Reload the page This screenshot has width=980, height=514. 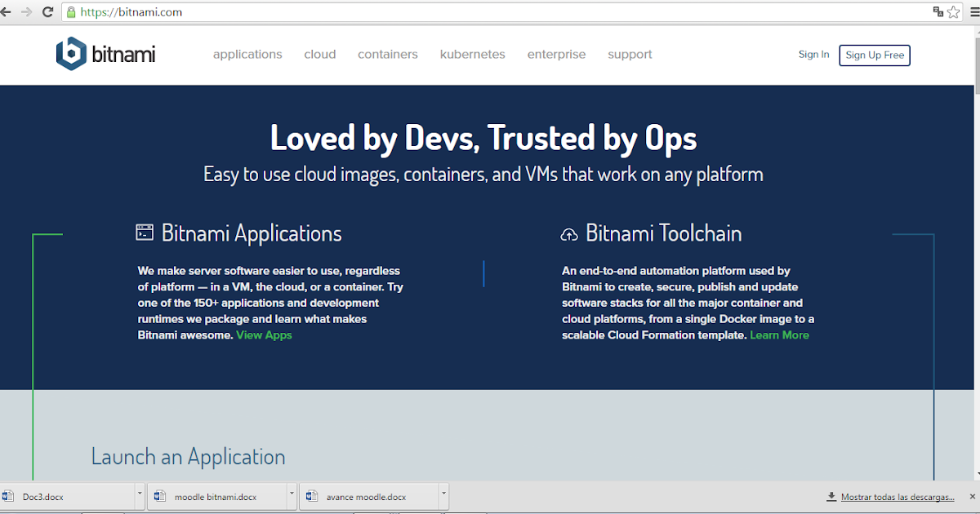[x=47, y=12]
